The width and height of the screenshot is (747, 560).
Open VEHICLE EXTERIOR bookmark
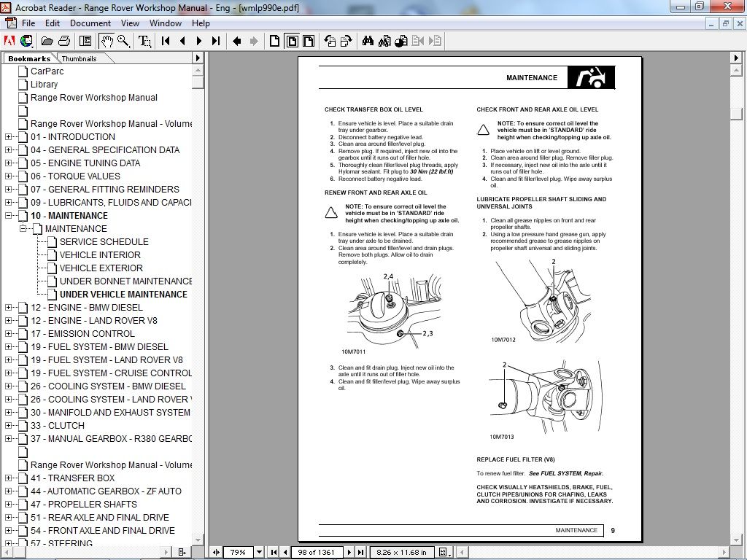coord(101,268)
